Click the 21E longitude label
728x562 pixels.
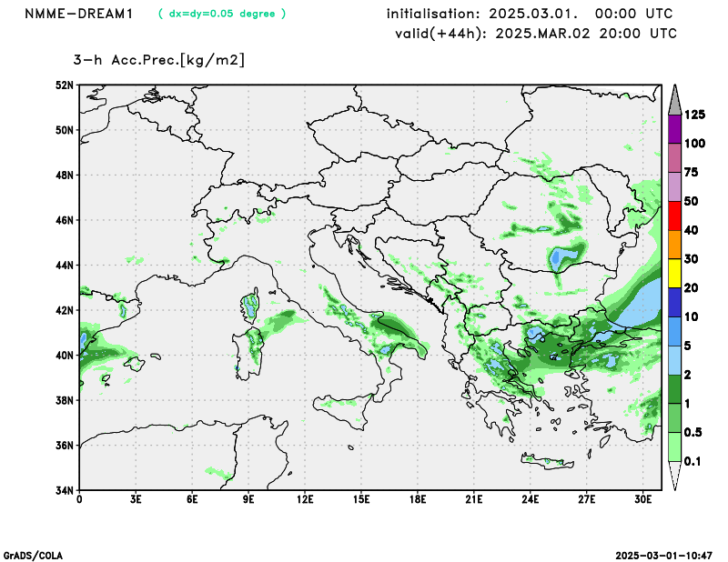click(473, 500)
